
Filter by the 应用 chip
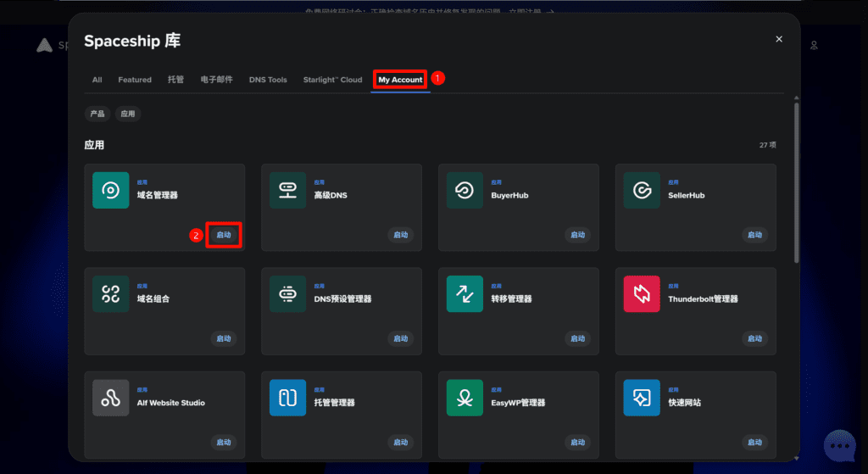point(128,114)
